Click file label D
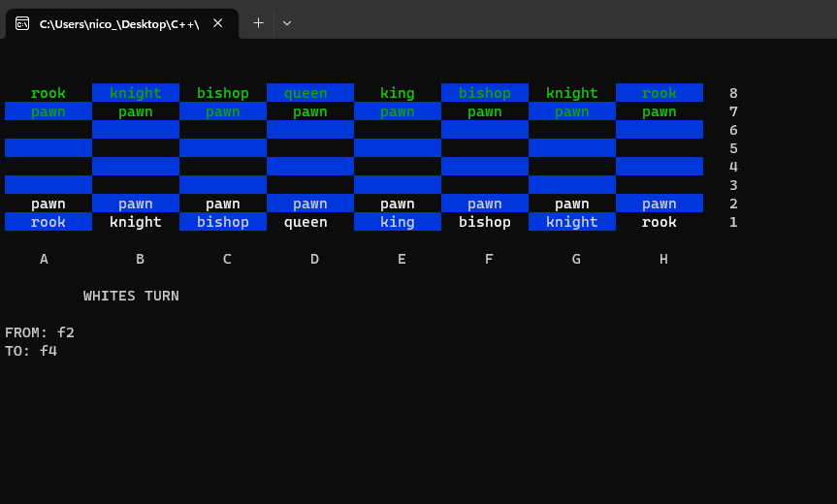The height and width of the screenshot is (504, 837). (314, 259)
